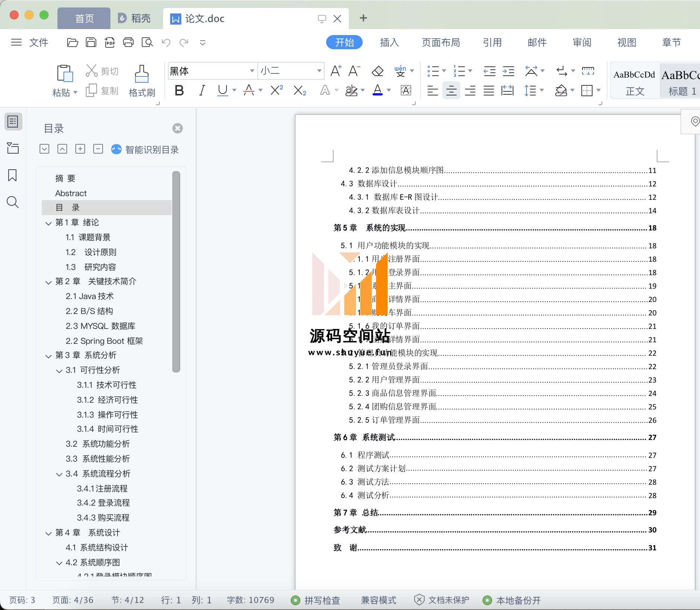Open the font size dropdown showing 小二
Screen dimensions: 700x610
click(319, 71)
